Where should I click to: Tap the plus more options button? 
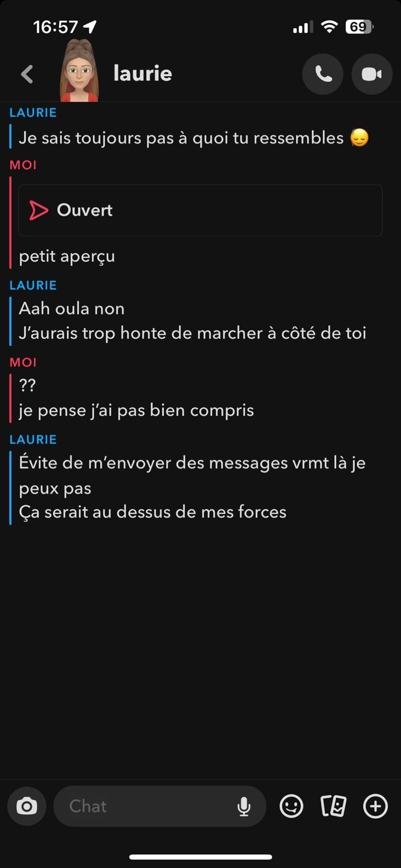[x=376, y=806]
